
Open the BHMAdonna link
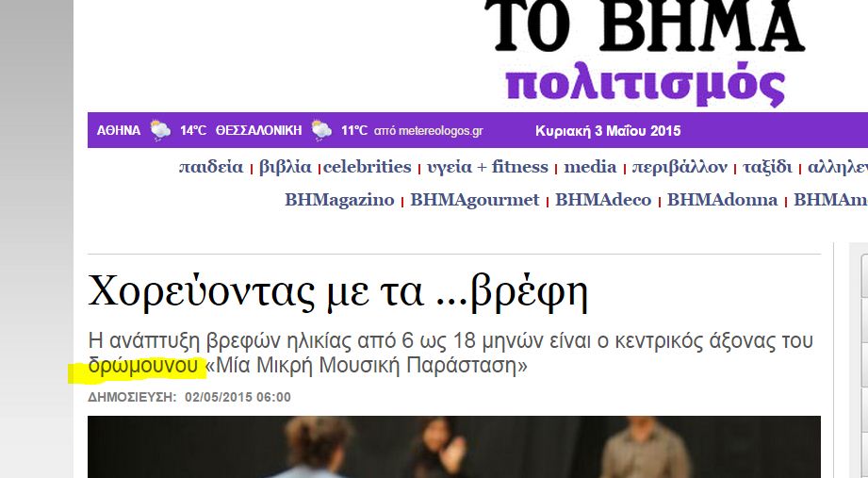pyautogui.click(x=722, y=200)
